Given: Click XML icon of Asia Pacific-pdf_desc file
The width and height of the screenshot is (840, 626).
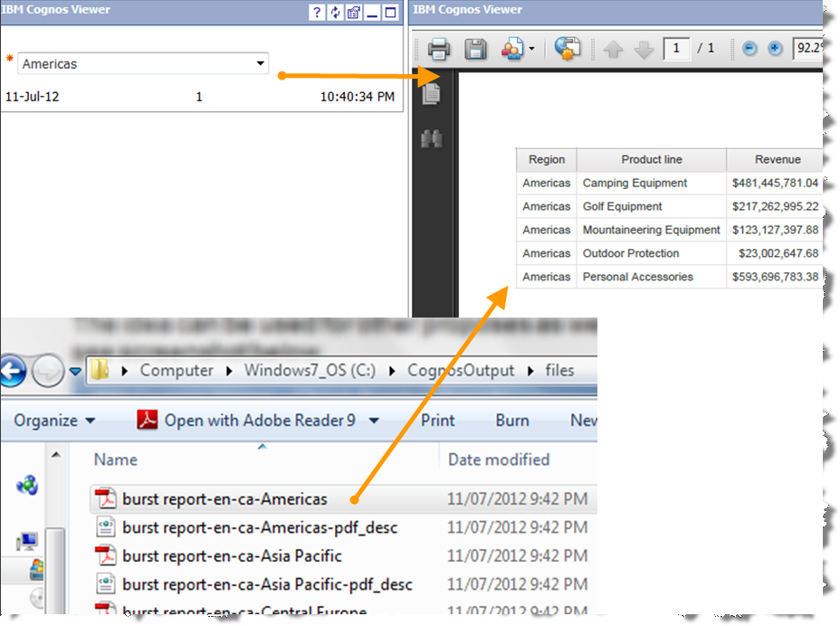Looking at the screenshot, I should point(106,583).
